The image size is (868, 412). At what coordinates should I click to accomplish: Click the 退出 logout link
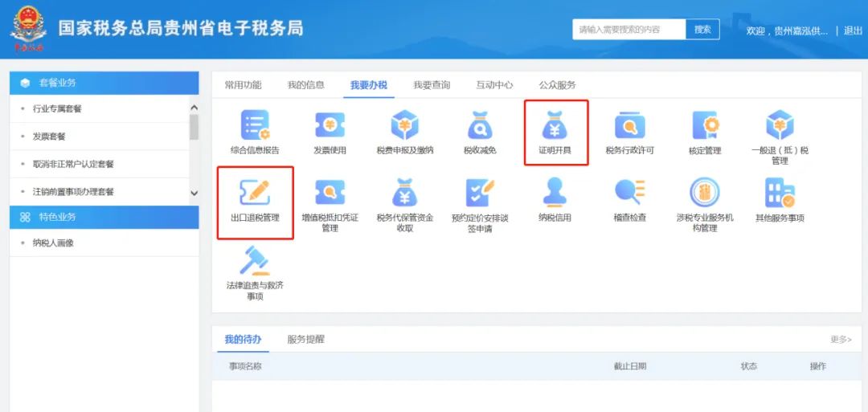853,31
